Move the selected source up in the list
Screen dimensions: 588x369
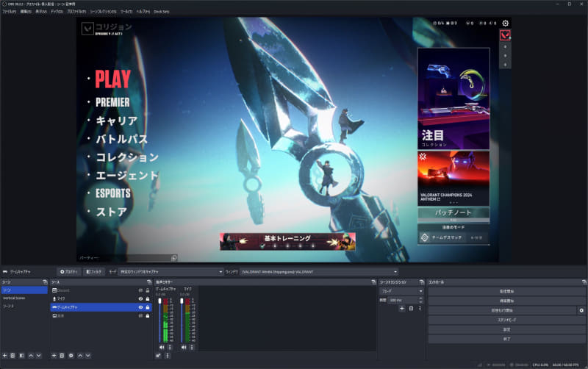tap(80, 356)
